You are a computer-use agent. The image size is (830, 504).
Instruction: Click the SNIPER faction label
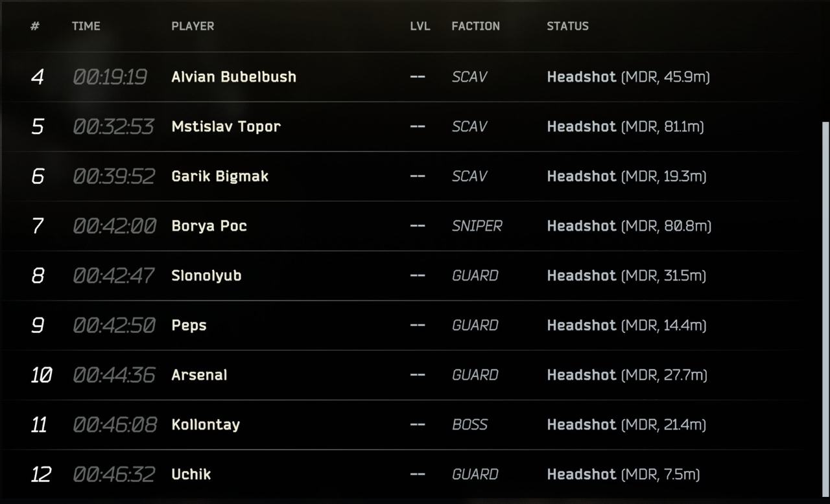[x=477, y=225]
